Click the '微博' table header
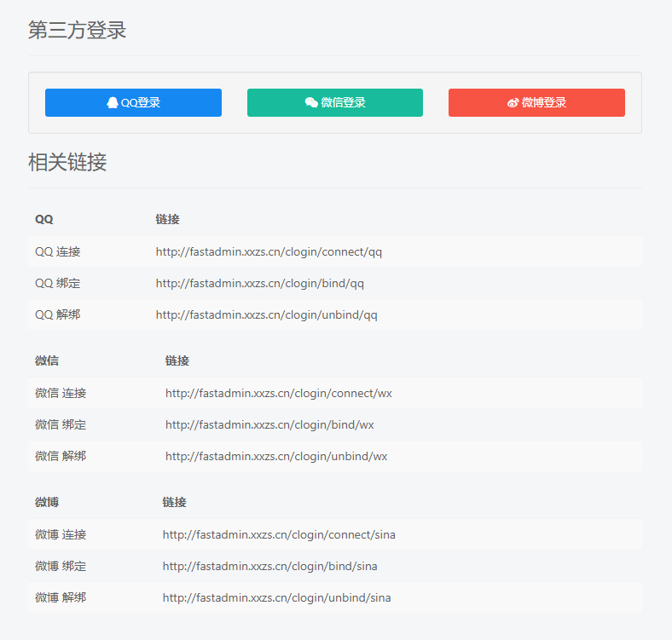 pyautogui.click(x=47, y=502)
